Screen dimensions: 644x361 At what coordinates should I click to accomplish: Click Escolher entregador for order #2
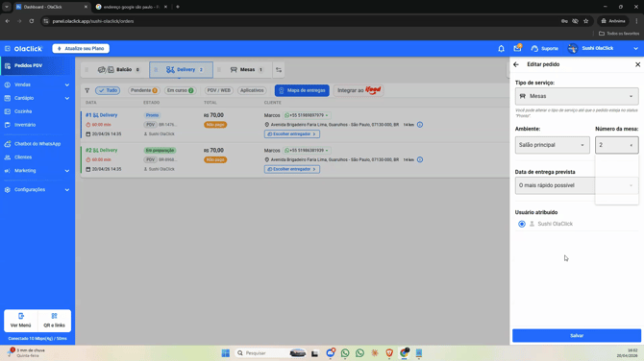pyautogui.click(x=292, y=169)
